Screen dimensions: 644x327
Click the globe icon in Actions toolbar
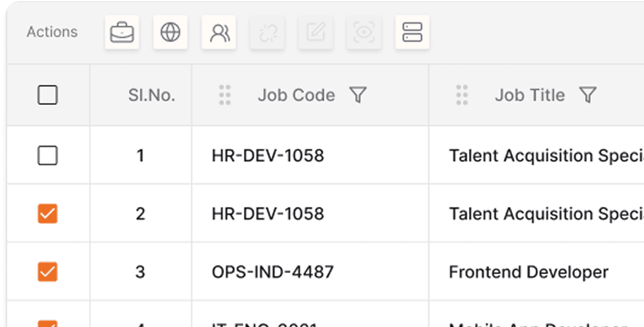tap(170, 32)
